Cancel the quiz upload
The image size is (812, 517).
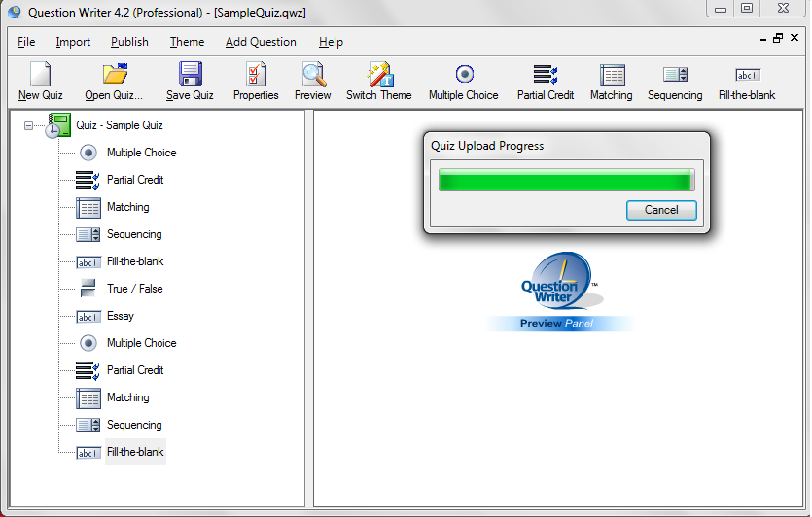click(661, 210)
